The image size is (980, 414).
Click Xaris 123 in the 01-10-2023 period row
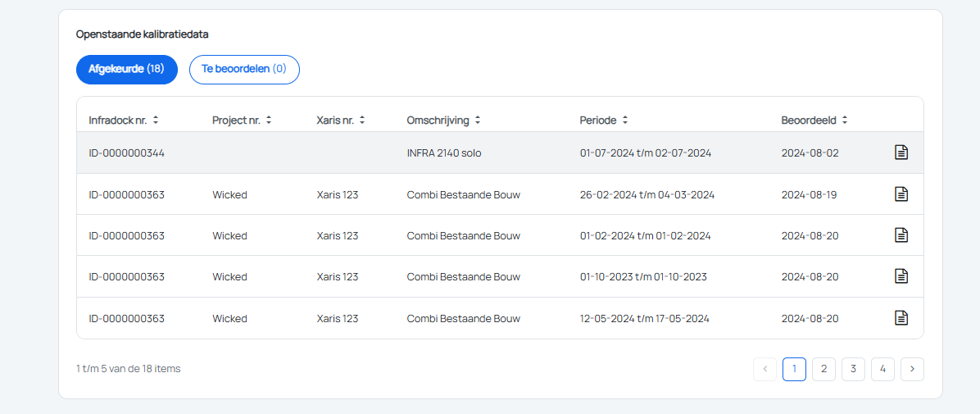coord(338,276)
